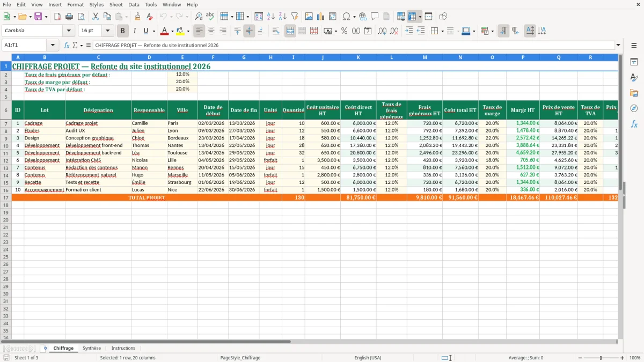Viewport: 644px width, 362px height.
Task: Open Print Preview
Action: click(81, 17)
